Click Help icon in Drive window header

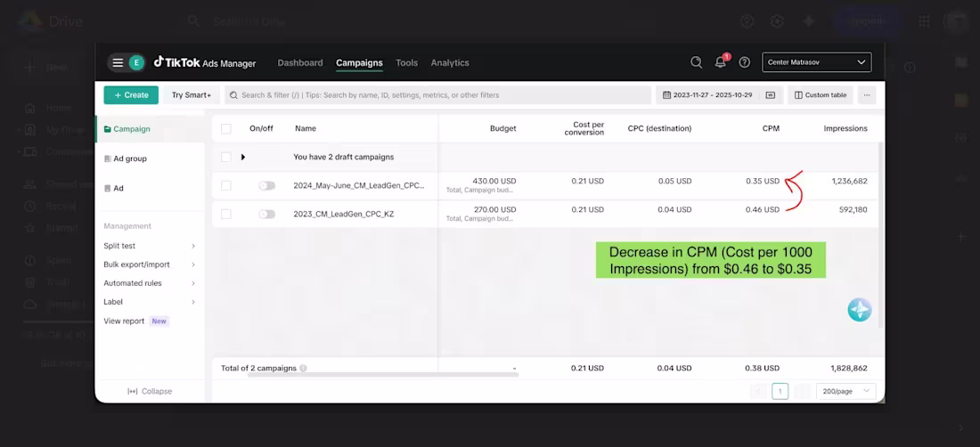(x=747, y=21)
